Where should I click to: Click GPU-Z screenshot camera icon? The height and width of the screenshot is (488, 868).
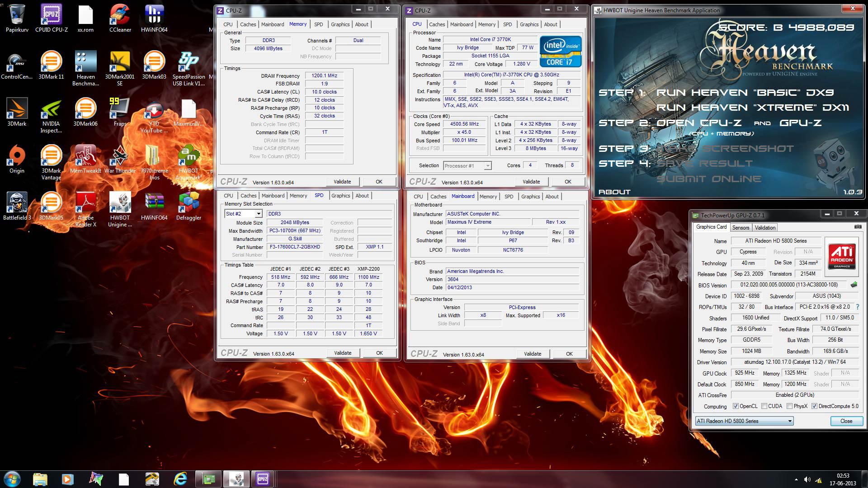pyautogui.click(x=857, y=227)
